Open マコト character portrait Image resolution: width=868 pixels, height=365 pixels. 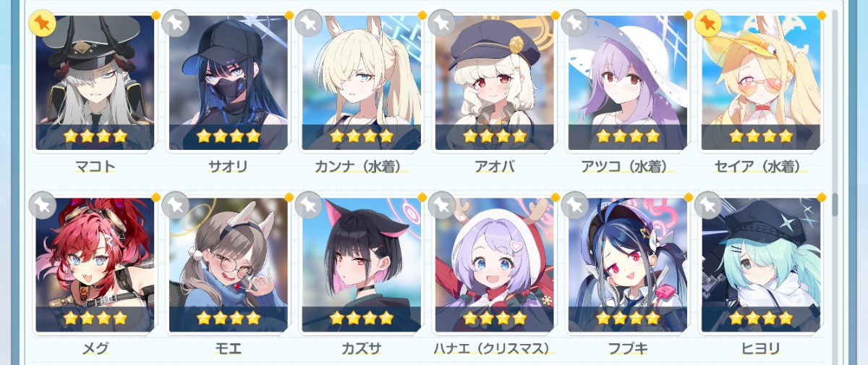coord(95,83)
